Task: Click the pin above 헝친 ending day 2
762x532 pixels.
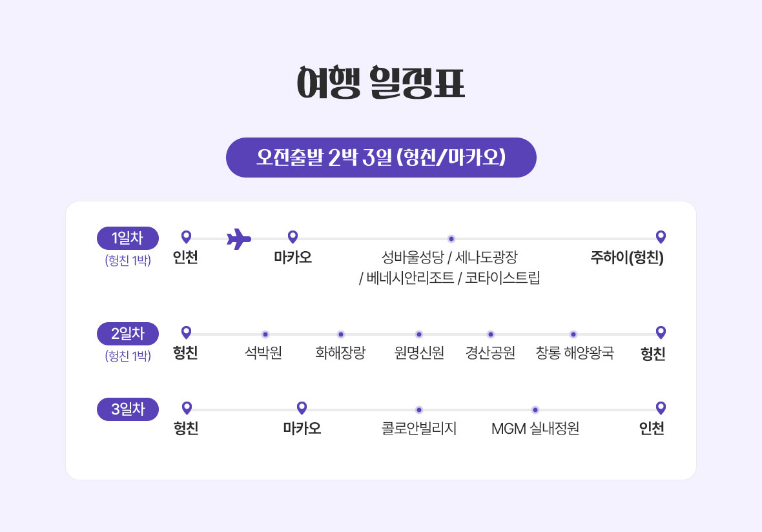Action: coord(661,332)
